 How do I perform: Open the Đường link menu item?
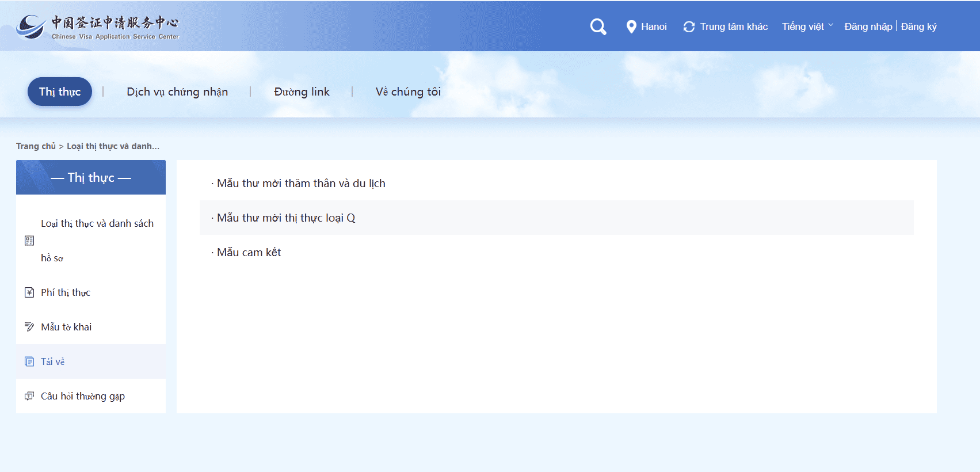coord(302,92)
